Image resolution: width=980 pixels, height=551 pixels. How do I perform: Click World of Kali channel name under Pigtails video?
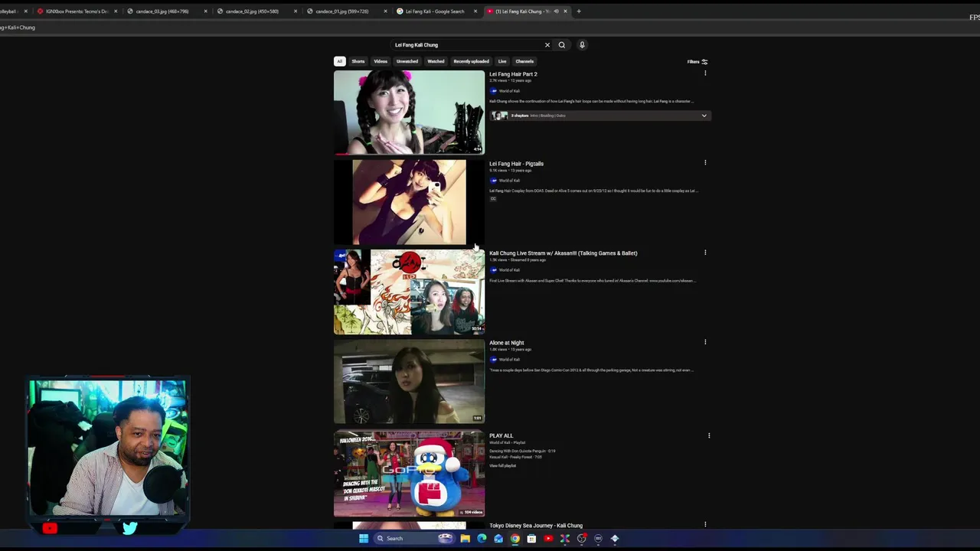pos(509,181)
